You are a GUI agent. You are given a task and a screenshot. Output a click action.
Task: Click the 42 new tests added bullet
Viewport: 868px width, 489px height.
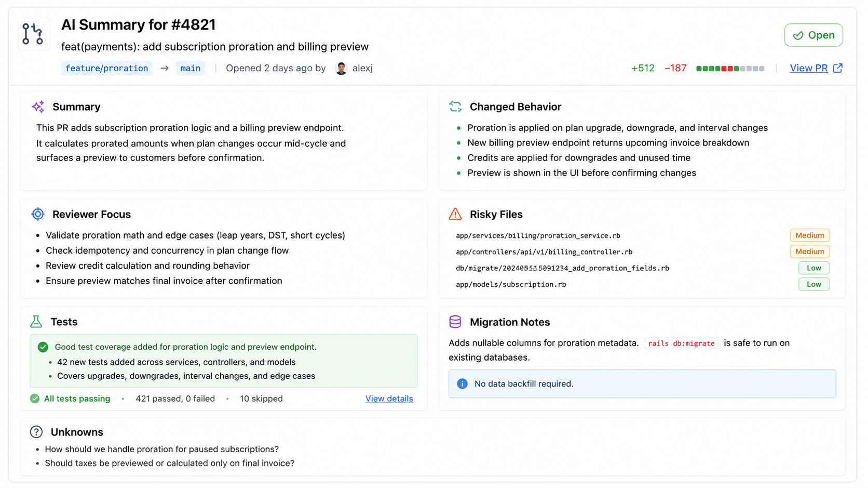click(176, 362)
